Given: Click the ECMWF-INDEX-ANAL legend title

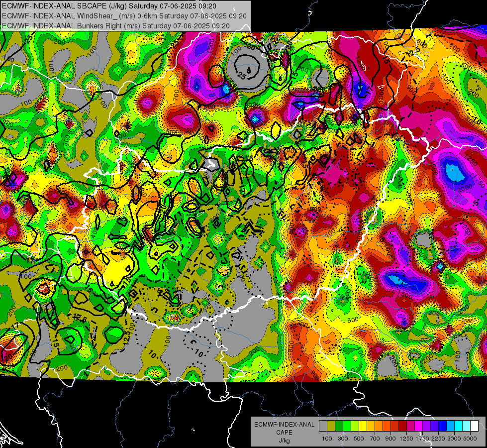Looking at the screenshot, I should pos(284,425).
